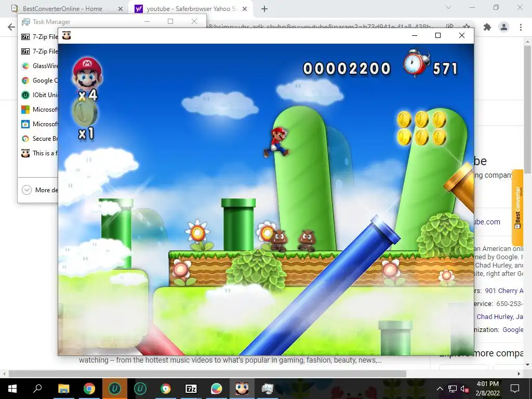Click the Mario lives head icon

pos(87,74)
